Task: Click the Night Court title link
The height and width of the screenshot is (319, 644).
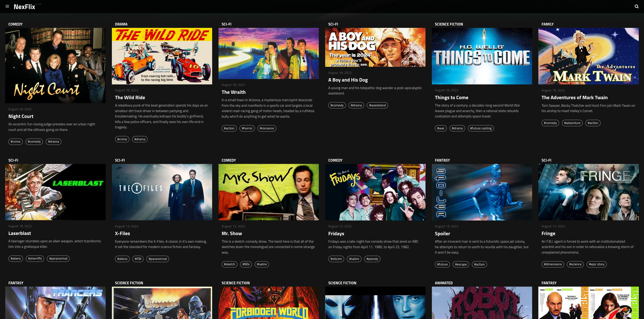Action: [21, 116]
